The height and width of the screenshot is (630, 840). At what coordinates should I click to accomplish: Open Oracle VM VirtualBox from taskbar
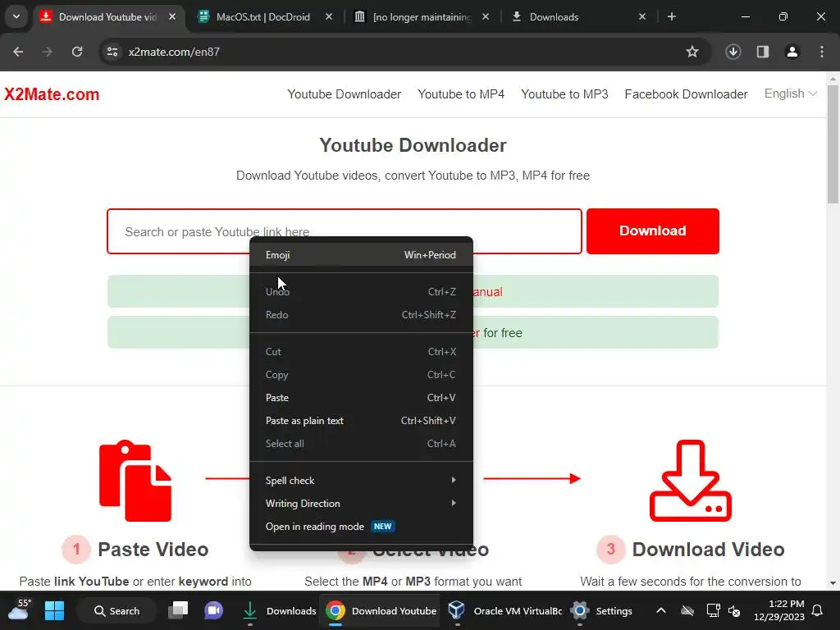coord(504,610)
